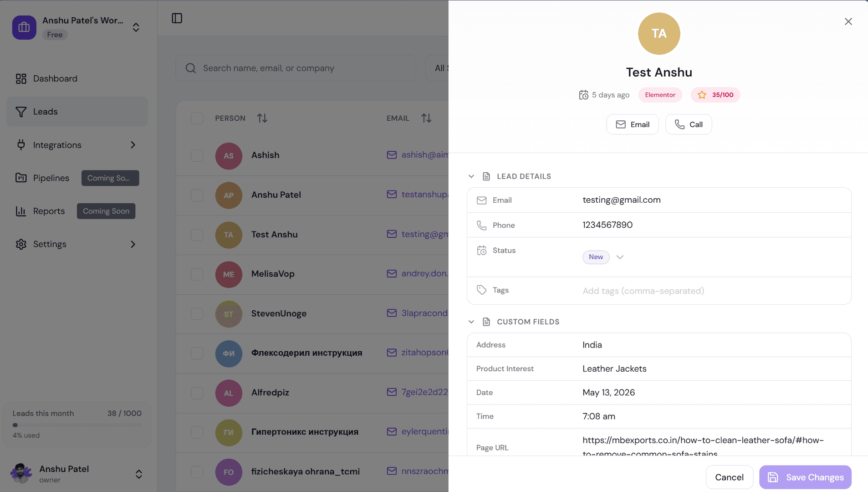
Task: Click the Integrations plug icon
Action: [x=21, y=145]
